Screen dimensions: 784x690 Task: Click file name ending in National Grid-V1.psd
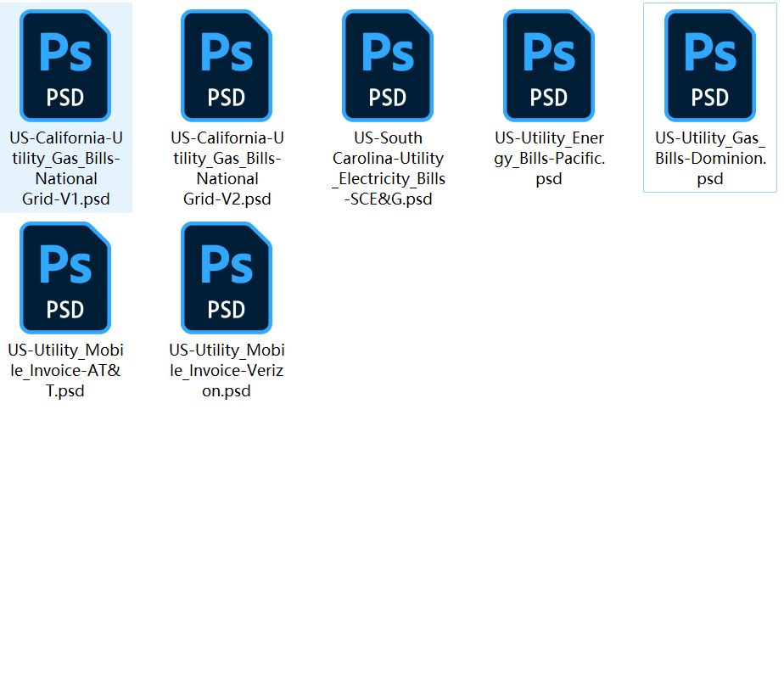[x=66, y=169]
